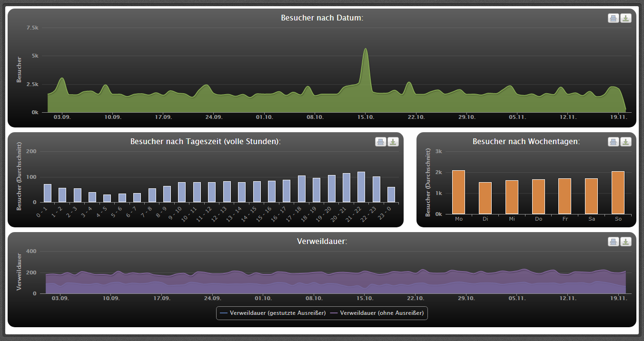644x341 pixels.
Task: Click the Mo bar in weekday chart
Action: 459,192
